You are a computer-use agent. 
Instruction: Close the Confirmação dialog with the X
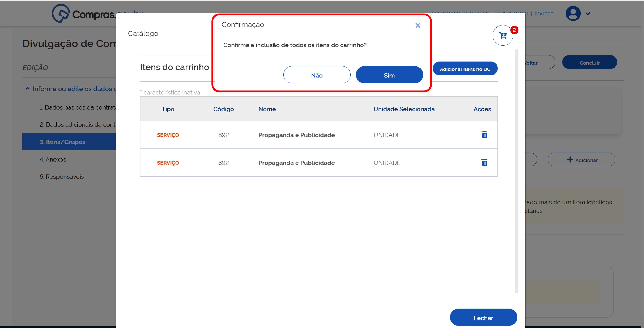coord(418,25)
